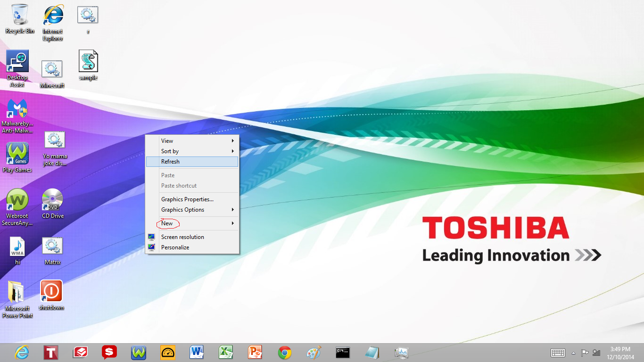Open Graphics Properties from context menu
This screenshot has width=644, height=362.
(192, 199)
